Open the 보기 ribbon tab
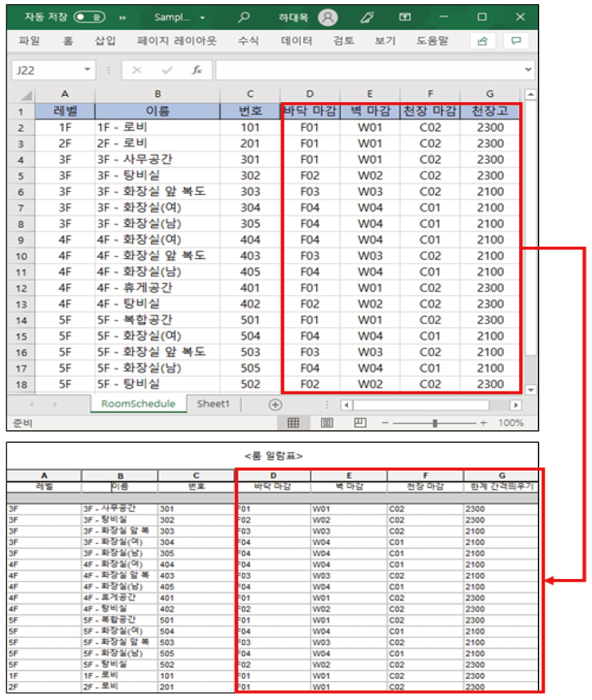Viewport: 592px width, 700px height. tap(386, 41)
